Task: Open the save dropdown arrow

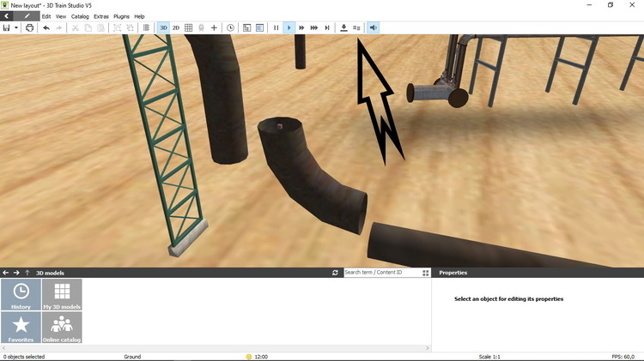Action: [16, 27]
